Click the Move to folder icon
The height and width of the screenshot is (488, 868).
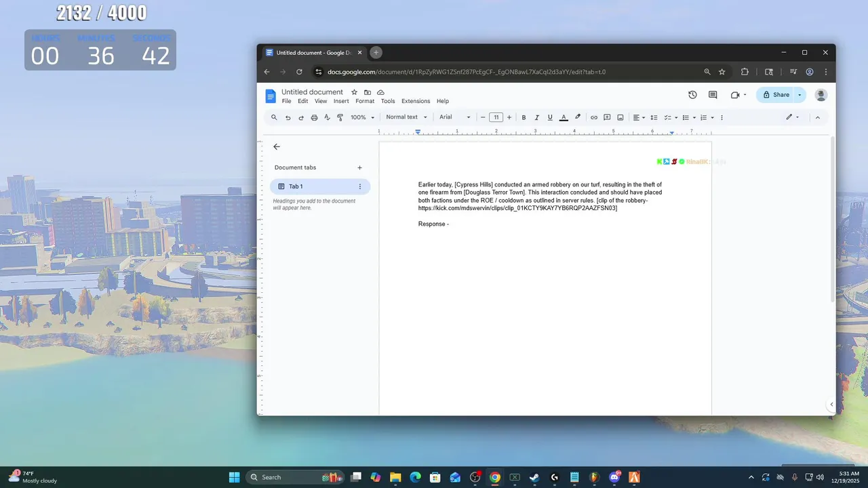point(368,92)
